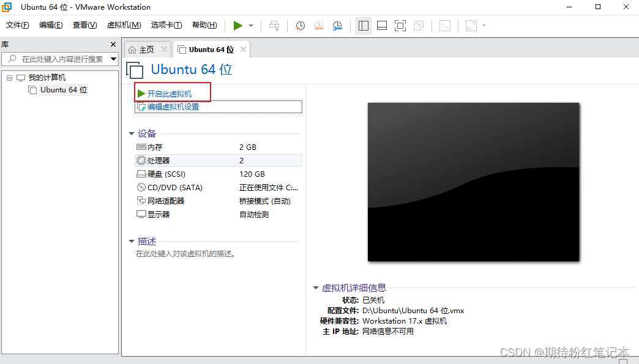Toggle the thumbnail bar view icon
The image size is (639, 364).
(382, 26)
